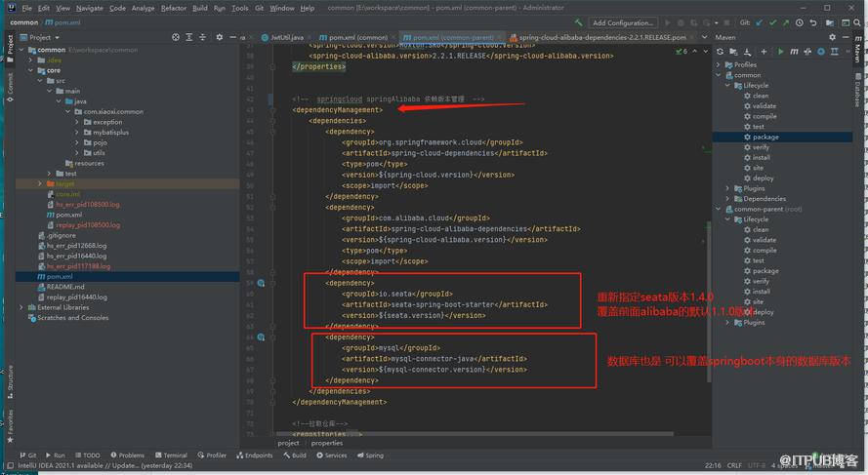Expand Maven Profiles node
868x475 pixels.
pos(719,64)
